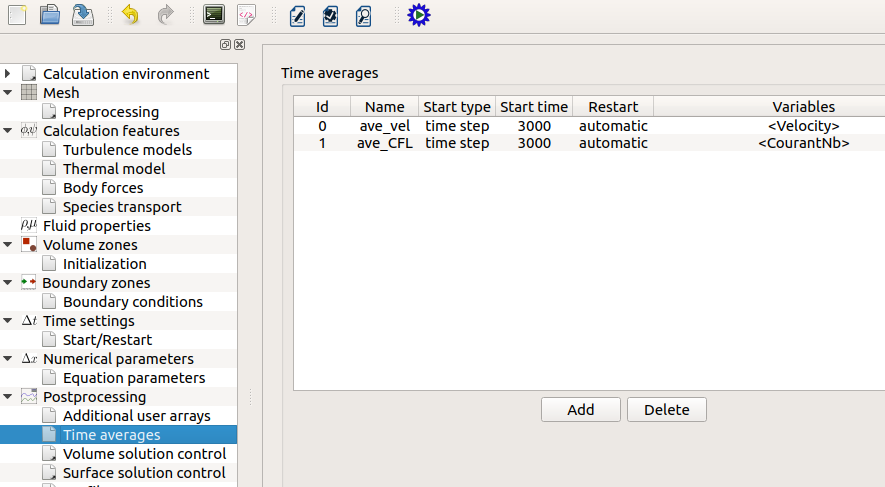Float the dock panel with the undock button
The width and height of the screenshot is (885, 487).
point(226,45)
